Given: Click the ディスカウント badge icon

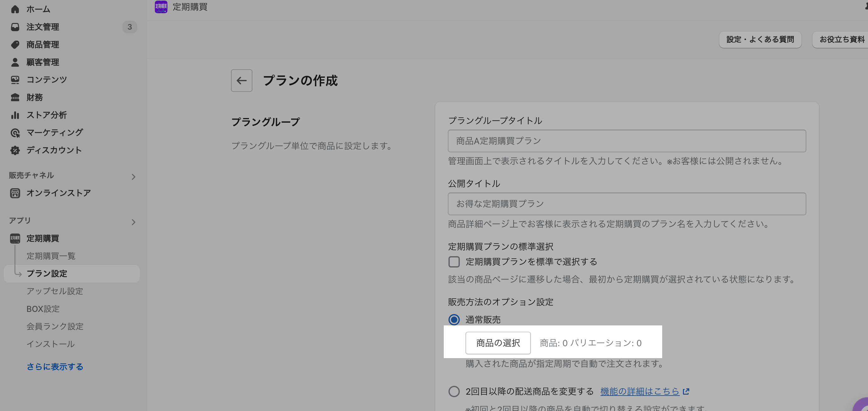Looking at the screenshot, I should pyautogui.click(x=15, y=150).
